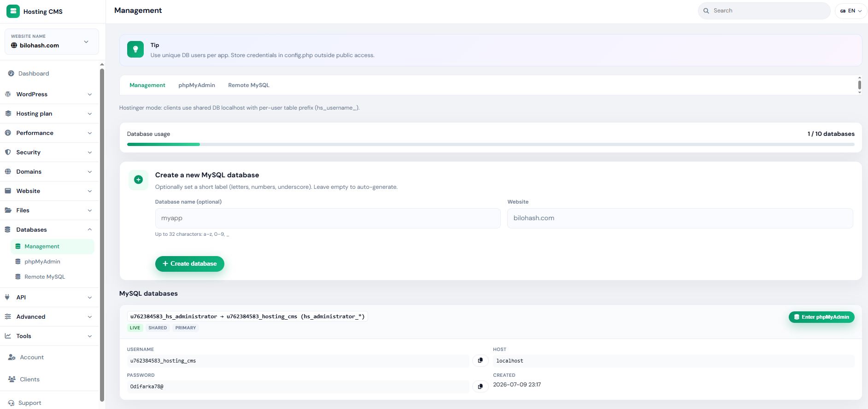Click the Performance globe icon
This screenshot has width=868, height=409.
coord(8,133)
